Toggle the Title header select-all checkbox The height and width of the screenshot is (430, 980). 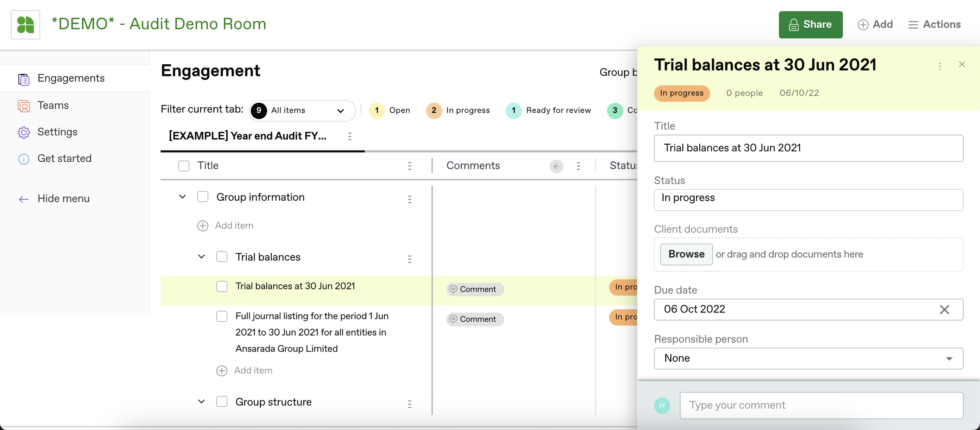coord(183,166)
